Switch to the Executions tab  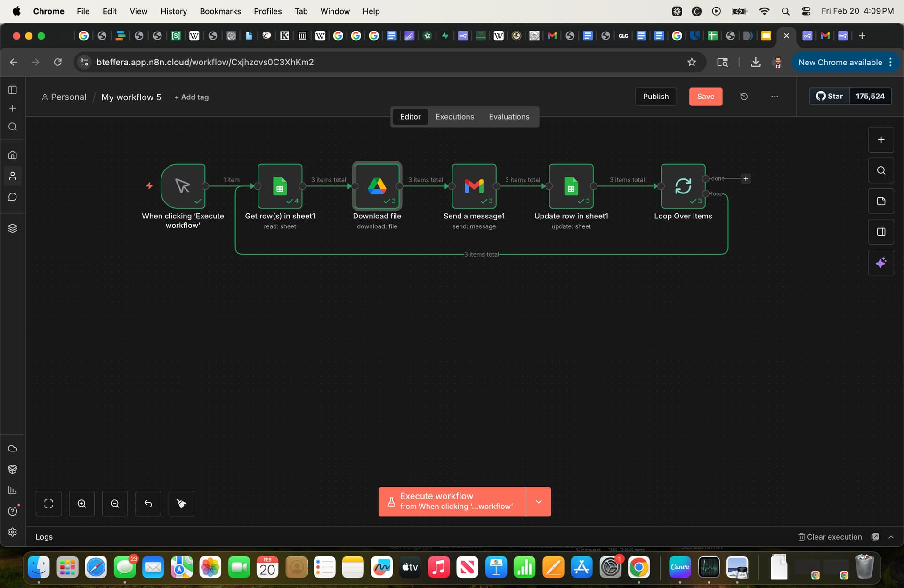(x=454, y=117)
